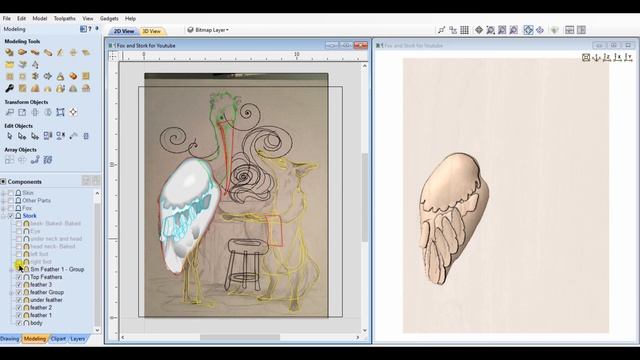The width and height of the screenshot is (640, 360).
Task: Click the first snapping icon in view toolbar
Action: [x=442, y=30]
